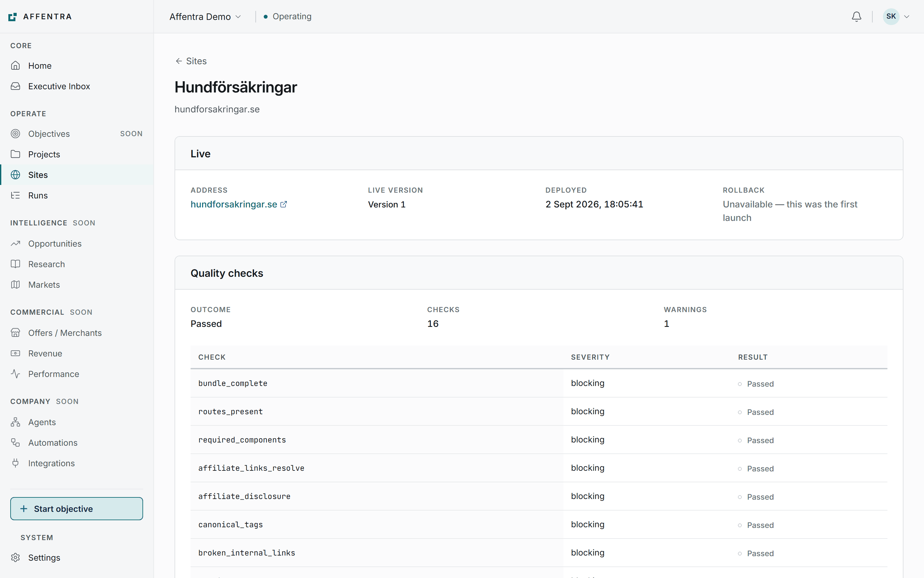Image resolution: width=924 pixels, height=578 pixels.
Task: Click the Integrations plug icon
Action: (x=15, y=463)
